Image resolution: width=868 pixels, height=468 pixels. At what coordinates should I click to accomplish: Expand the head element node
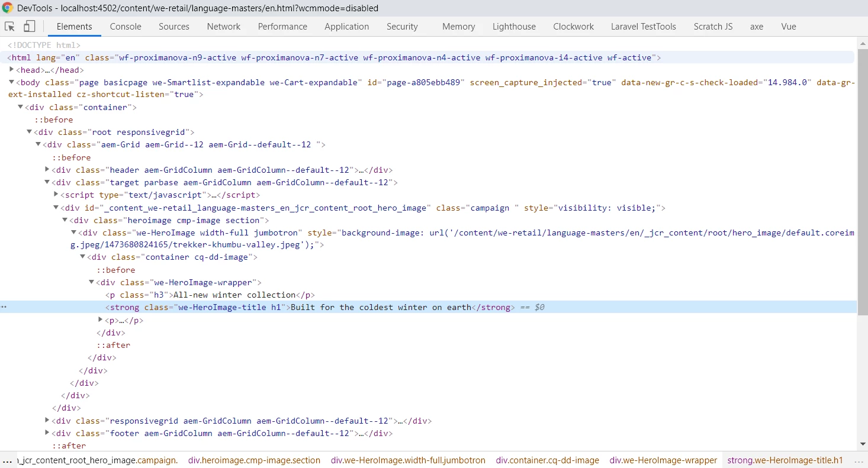pyautogui.click(x=11, y=70)
